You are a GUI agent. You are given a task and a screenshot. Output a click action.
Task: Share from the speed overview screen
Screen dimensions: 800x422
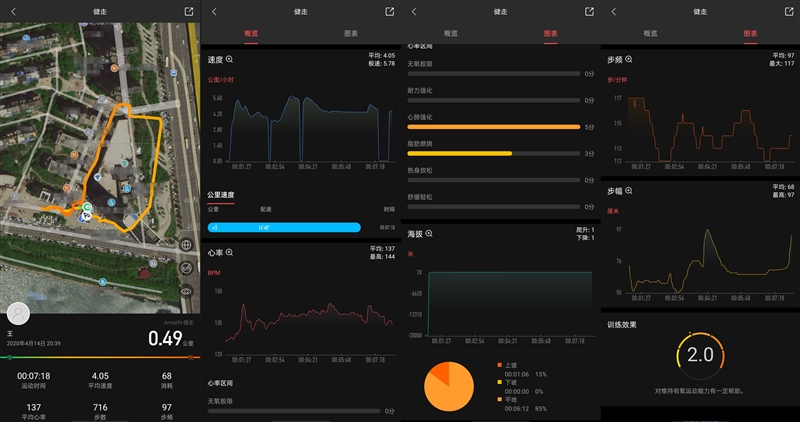pos(390,11)
